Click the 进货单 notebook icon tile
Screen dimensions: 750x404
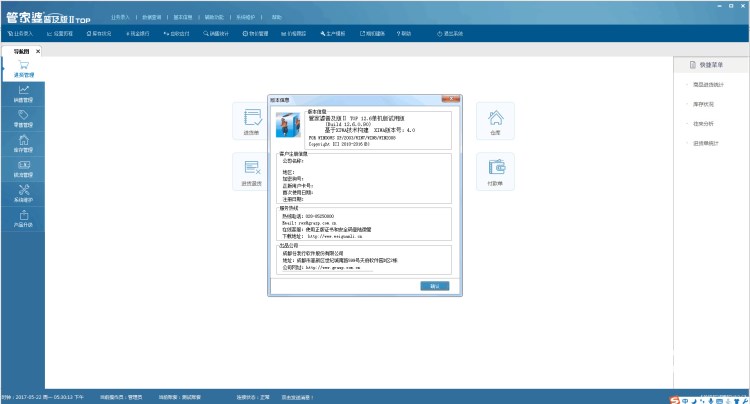point(252,121)
